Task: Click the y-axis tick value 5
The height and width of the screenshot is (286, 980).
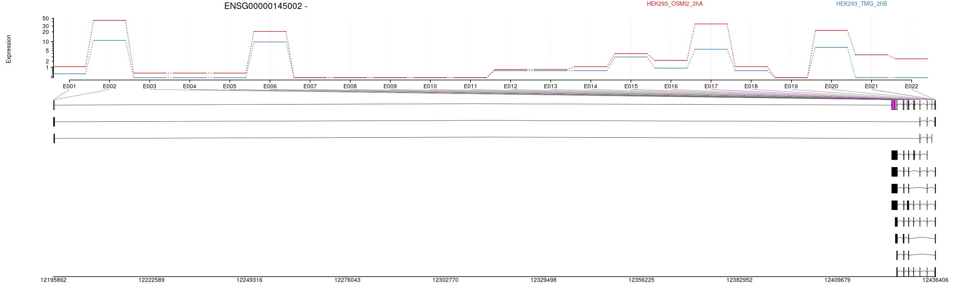Action: coord(47,51)
